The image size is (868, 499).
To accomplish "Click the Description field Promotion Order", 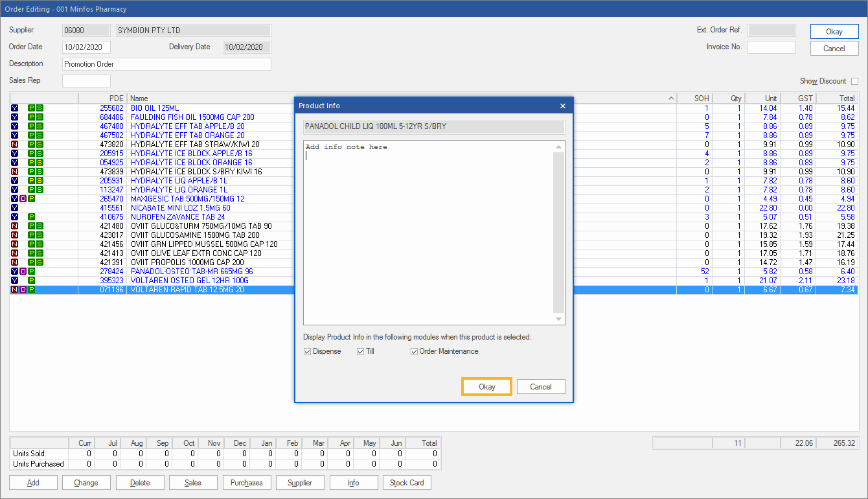I will pos(166,64).
